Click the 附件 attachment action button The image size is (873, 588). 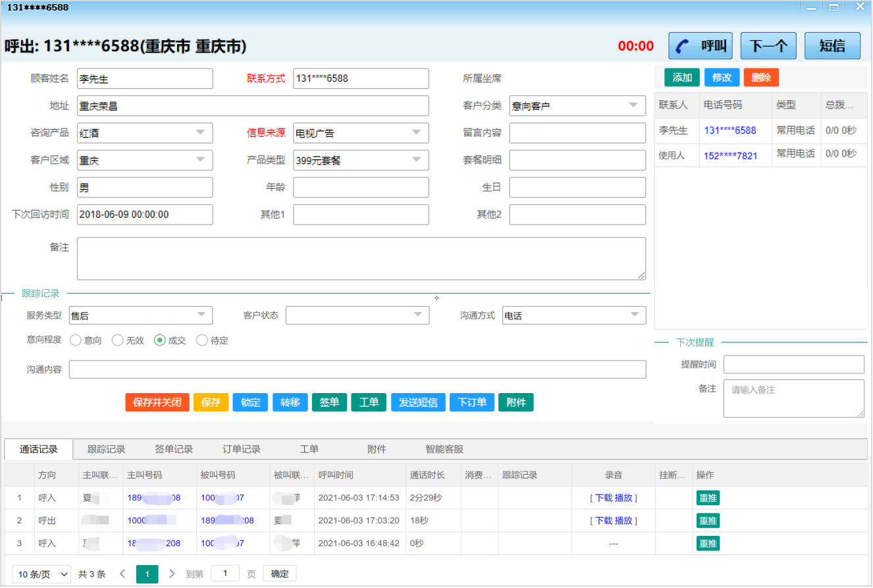click(516, 402)
